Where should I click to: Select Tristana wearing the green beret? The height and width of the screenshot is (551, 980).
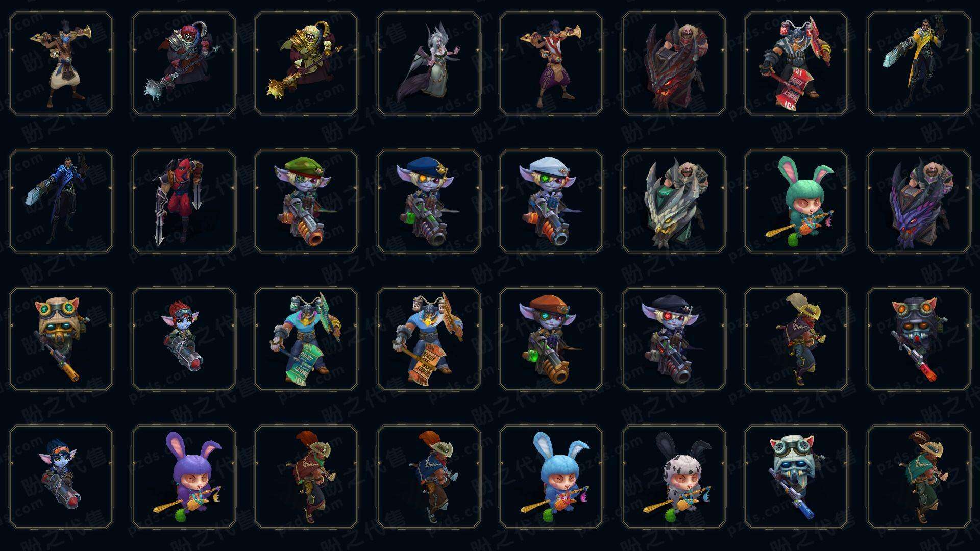pyautogui.click(x=306, y=201)
